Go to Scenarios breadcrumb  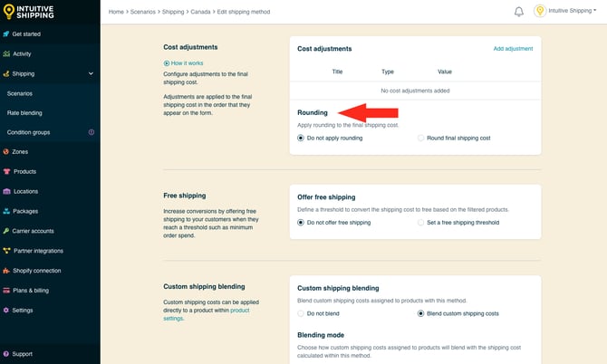click(x=143, y=12)
